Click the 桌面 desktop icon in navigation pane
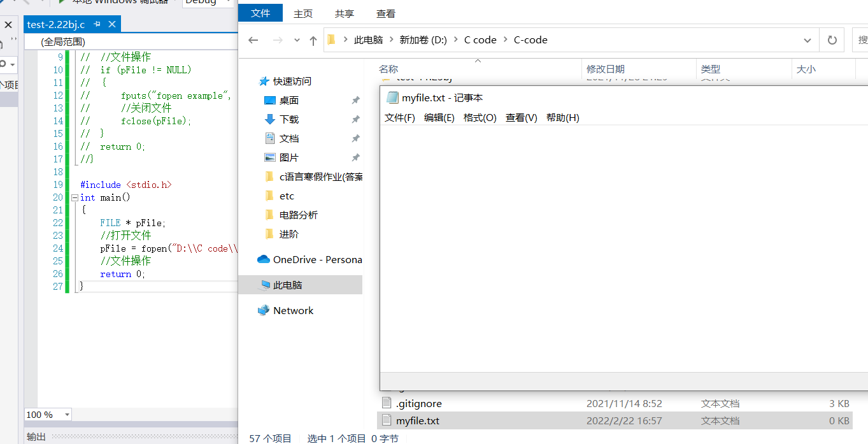Image resolution: width=868 pixels, height=444 pixels. click(269, 100)
